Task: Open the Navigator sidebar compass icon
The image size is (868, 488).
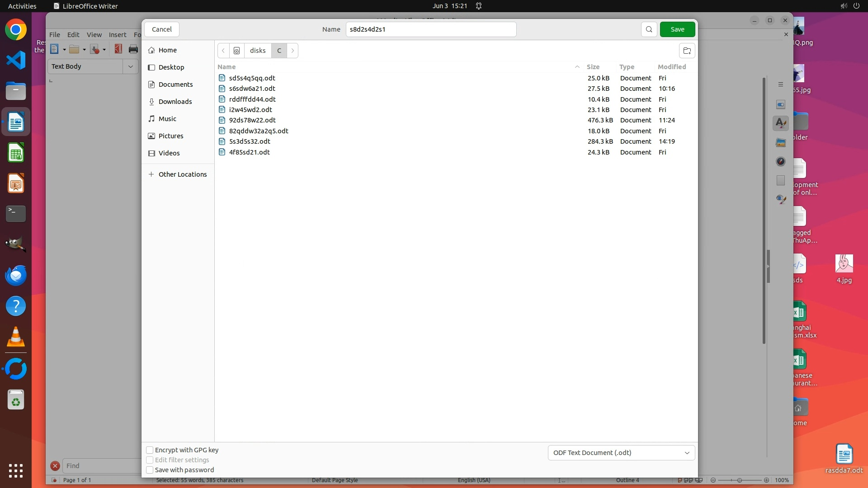Action: pos(781,161)
